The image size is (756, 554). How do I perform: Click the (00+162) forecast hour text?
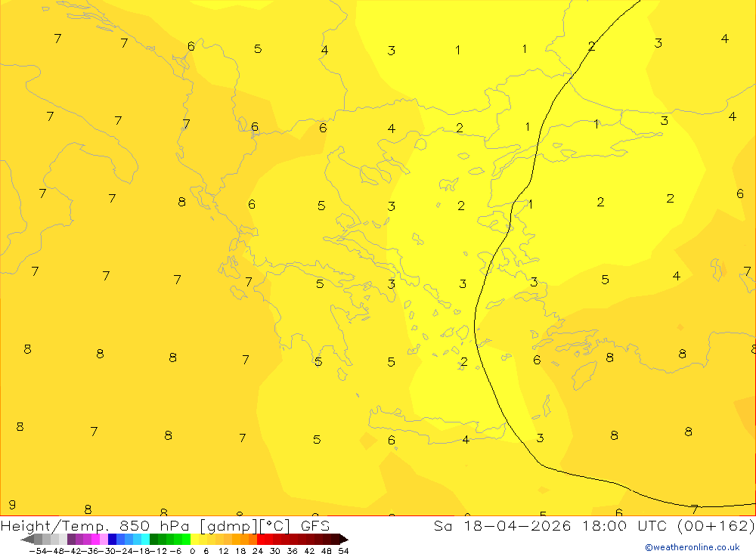click(715, 525)
